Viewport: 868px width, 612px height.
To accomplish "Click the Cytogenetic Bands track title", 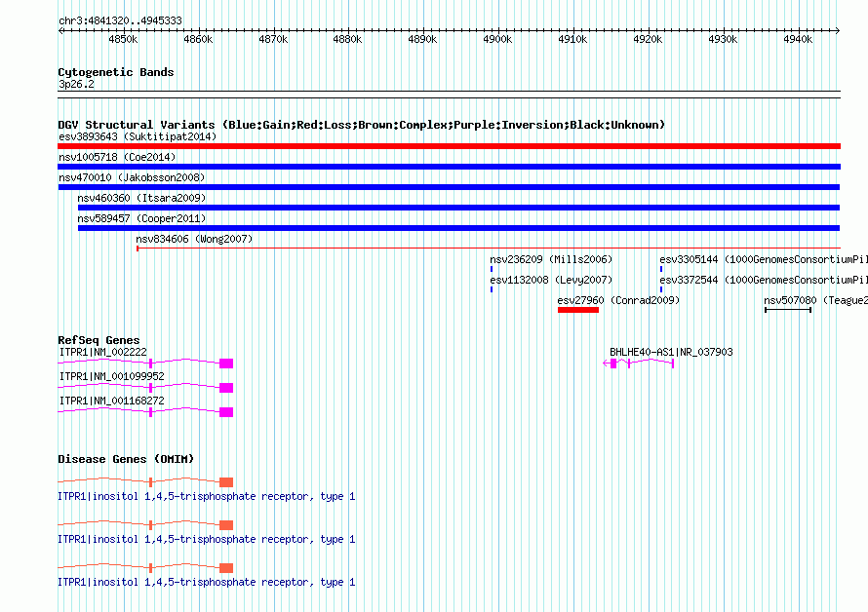I will [x=116, y=72].
